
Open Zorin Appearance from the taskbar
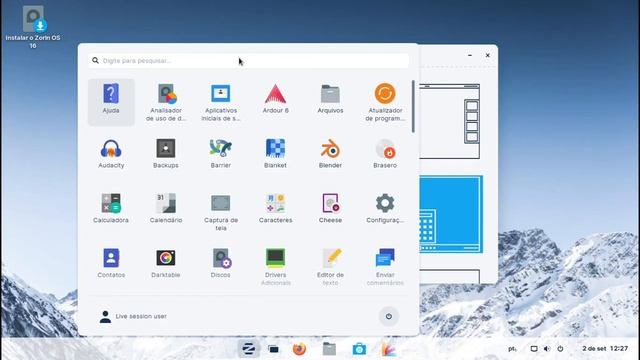[x=389, y=349]
